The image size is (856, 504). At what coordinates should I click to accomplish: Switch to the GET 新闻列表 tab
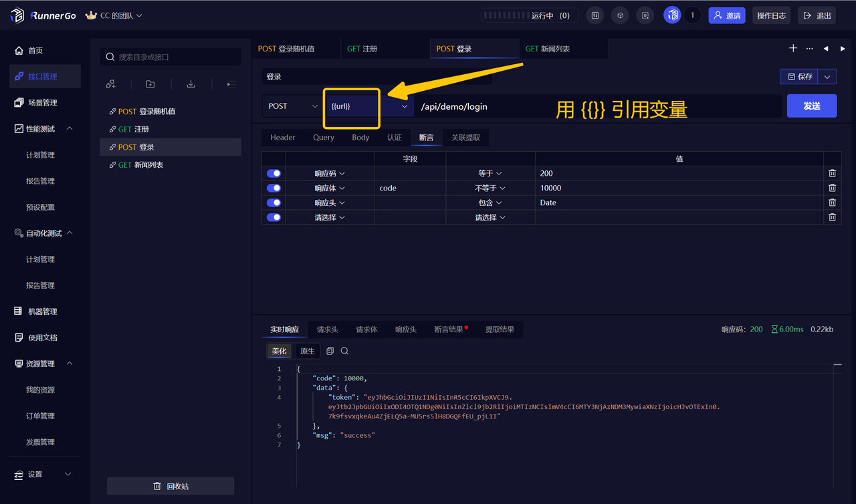564,48
